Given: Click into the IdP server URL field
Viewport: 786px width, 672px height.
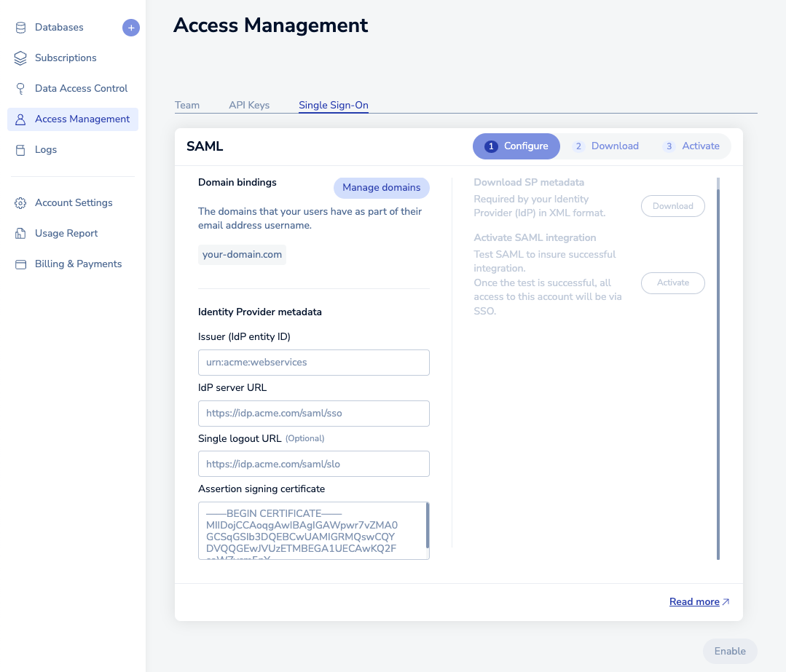Looking at the screenshot, I should pos(313,413).
